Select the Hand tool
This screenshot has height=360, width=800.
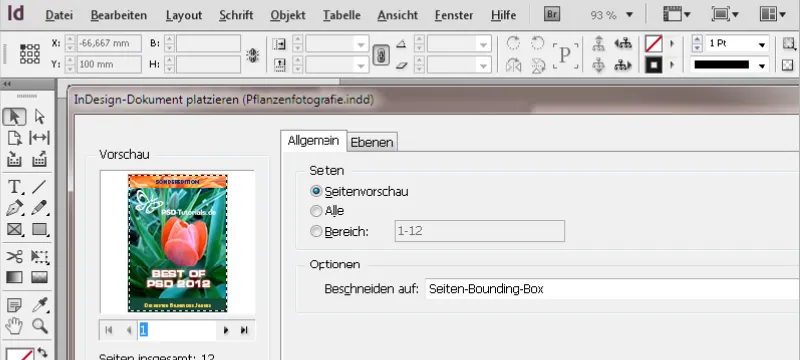[x=14, y=326]
